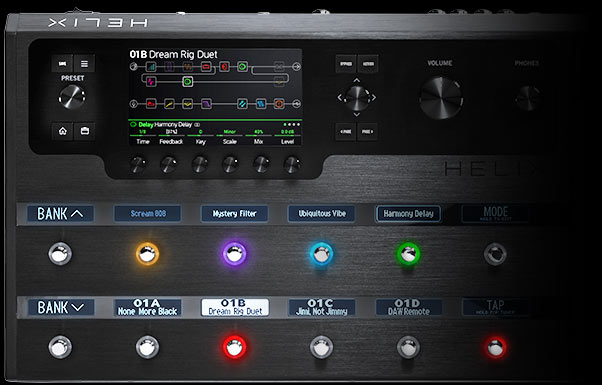Select the yellow wave block on path 2
The width and height of the screenshot is (602, 385).
188,104
